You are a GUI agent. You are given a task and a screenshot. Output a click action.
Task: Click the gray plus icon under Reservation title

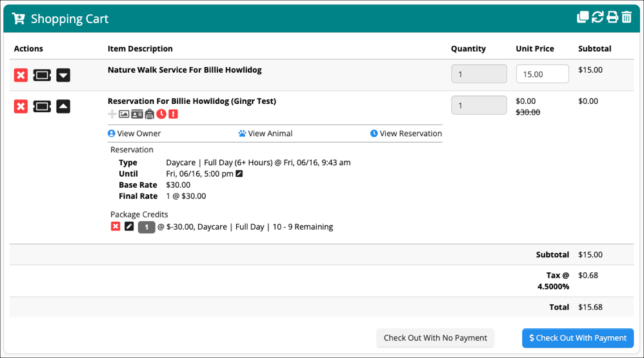pyautogui.click(x=112, y=114)
